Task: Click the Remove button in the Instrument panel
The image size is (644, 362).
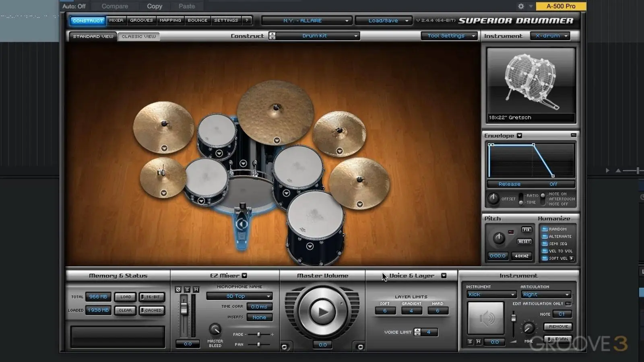Action: 558,327
